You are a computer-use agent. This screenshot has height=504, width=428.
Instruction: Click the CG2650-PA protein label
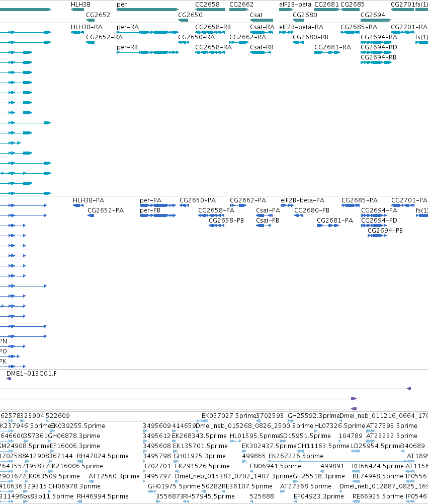point(198,200)
